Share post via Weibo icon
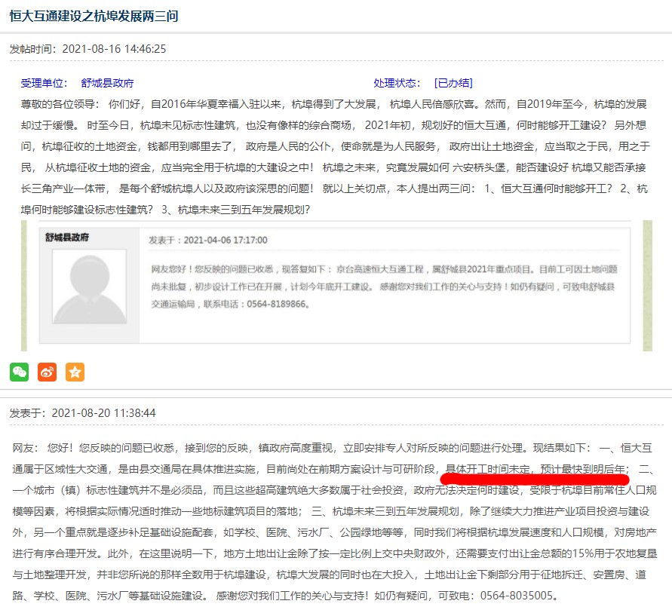 [48, 372]
